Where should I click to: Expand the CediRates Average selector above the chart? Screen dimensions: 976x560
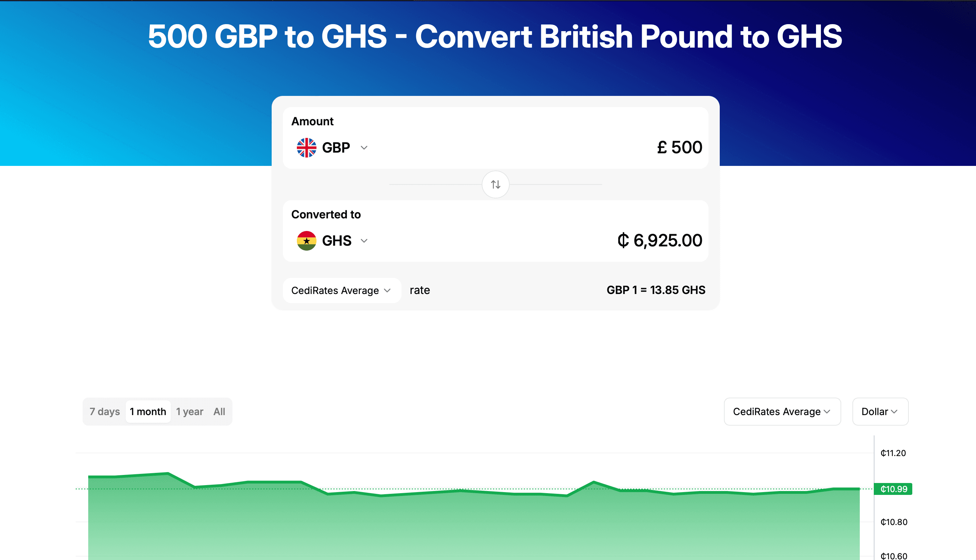point(782,412)
